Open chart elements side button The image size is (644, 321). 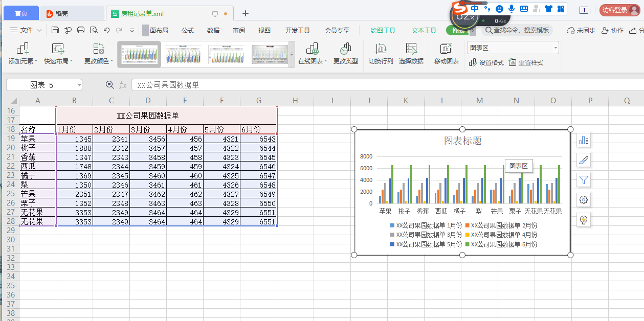coord(583,140)
